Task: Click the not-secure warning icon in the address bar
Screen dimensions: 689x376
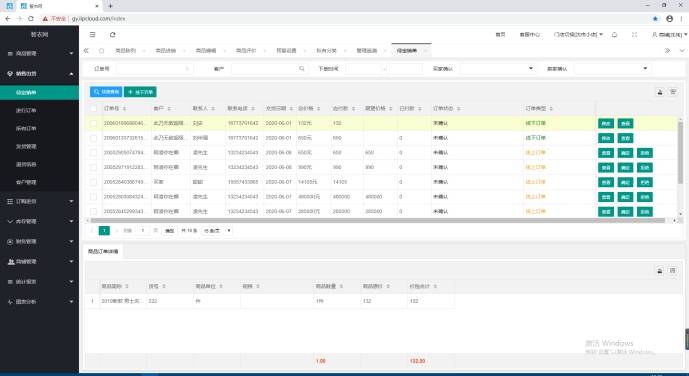Action: point(45,18)
